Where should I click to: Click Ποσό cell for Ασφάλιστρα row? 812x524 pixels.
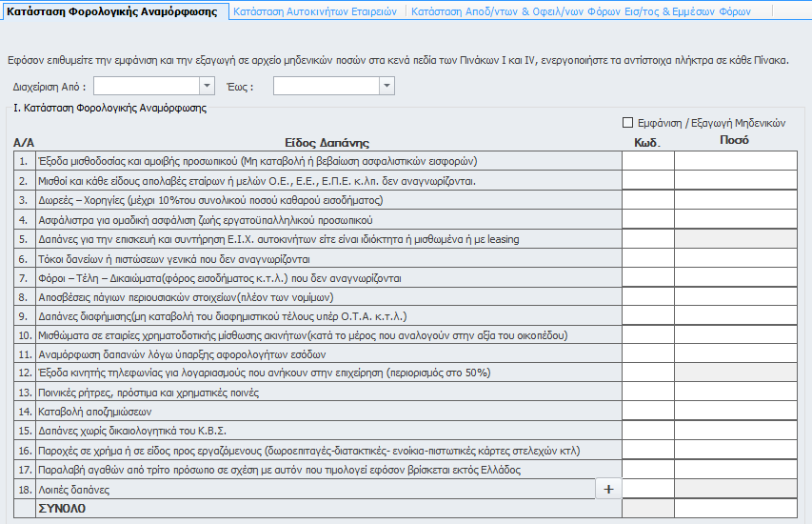(736, 219)
